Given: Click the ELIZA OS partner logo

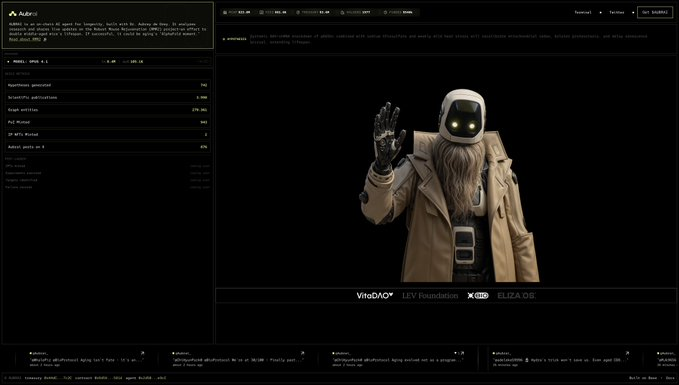Looking at the screenshot, I should click(x=516, y=295).
